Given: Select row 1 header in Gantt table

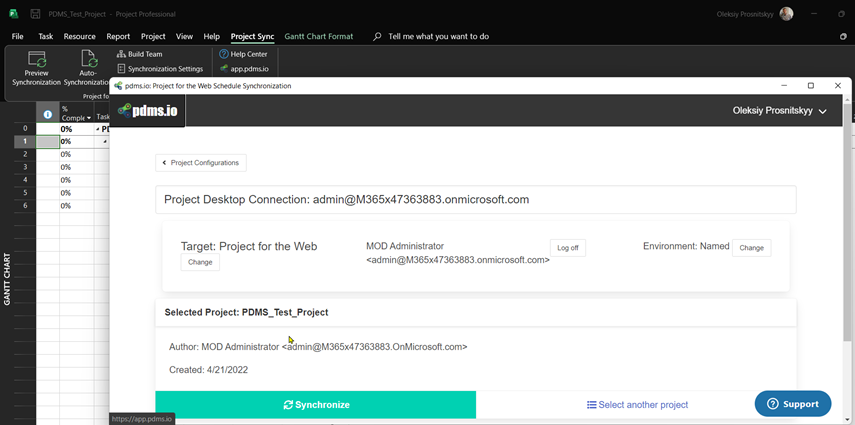Looking at the screenshot, I should coord(25,141).
